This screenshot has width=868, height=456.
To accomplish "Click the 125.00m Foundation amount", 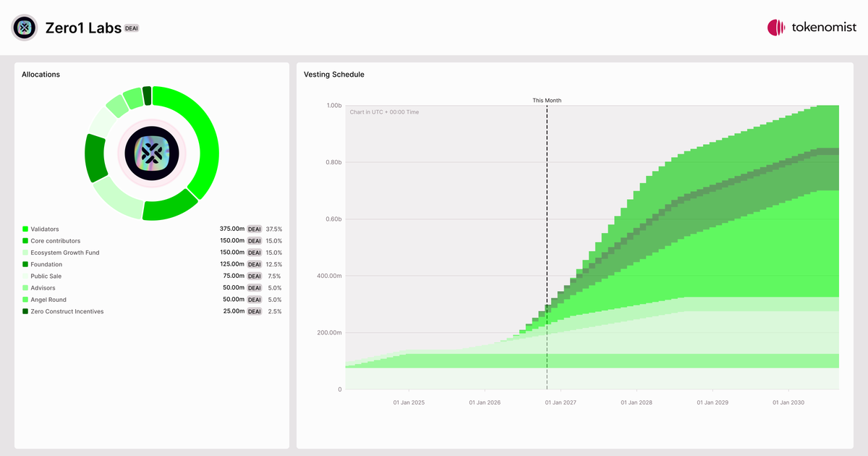I will pyautogui.click(x=232, y=264).
